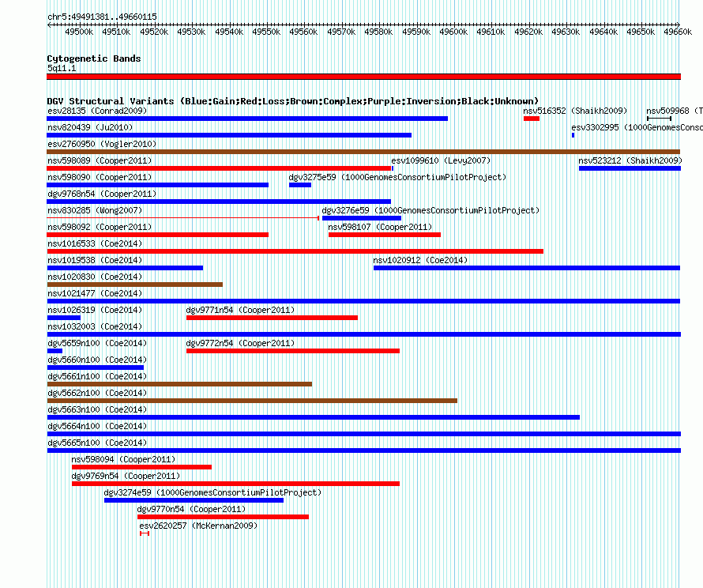Click the 49500k ruler position label

point(79,32)
